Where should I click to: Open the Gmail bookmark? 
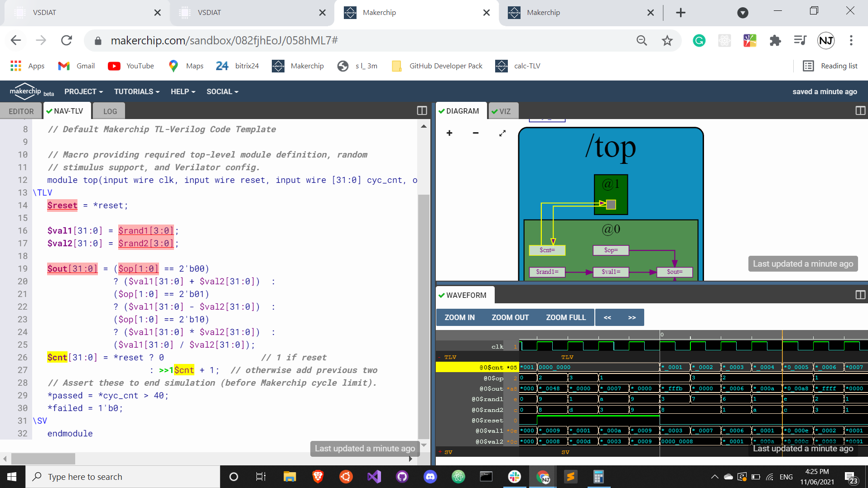[77, 66]
